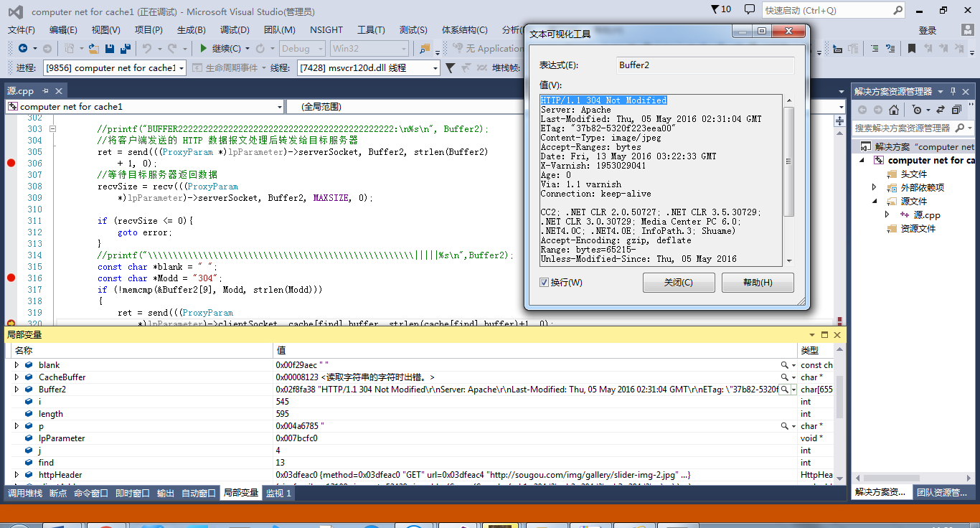Close the 源.cpp editor tab
This screenshot has height=528, width=980.
click(x=59, y=91)
